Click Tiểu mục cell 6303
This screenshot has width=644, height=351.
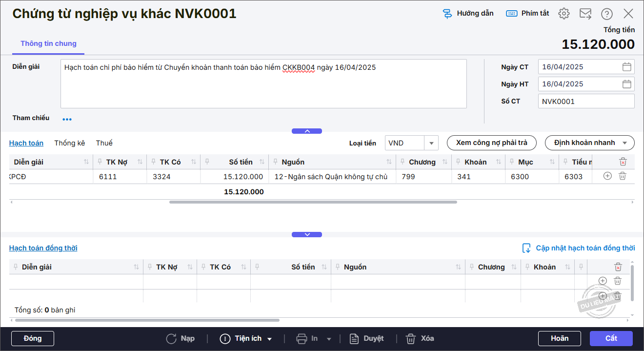click(576, 177)
